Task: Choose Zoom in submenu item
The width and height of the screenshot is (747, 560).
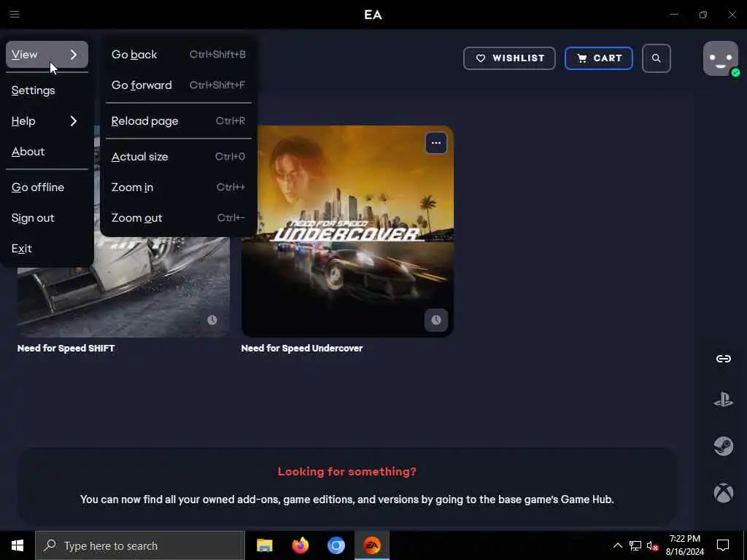Action: coord(178,187)
